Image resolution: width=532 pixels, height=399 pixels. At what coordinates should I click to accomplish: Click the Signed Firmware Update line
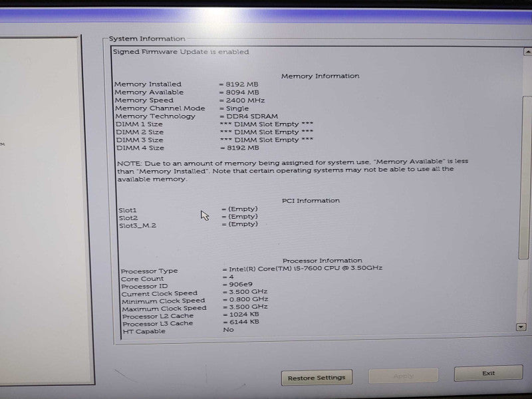(181, 52)
